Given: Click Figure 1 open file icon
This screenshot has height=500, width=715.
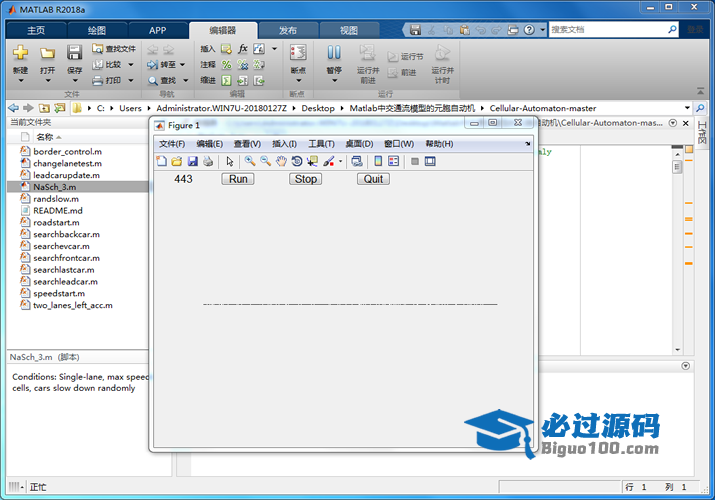Looking at the screenshot, I should 177,161.
